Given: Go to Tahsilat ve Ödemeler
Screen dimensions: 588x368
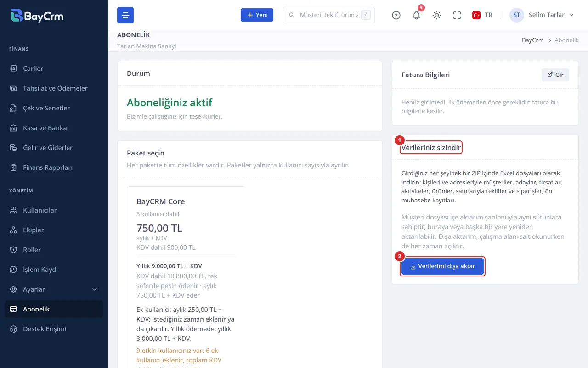Looking at the screenshot, I should coord(54,88).
